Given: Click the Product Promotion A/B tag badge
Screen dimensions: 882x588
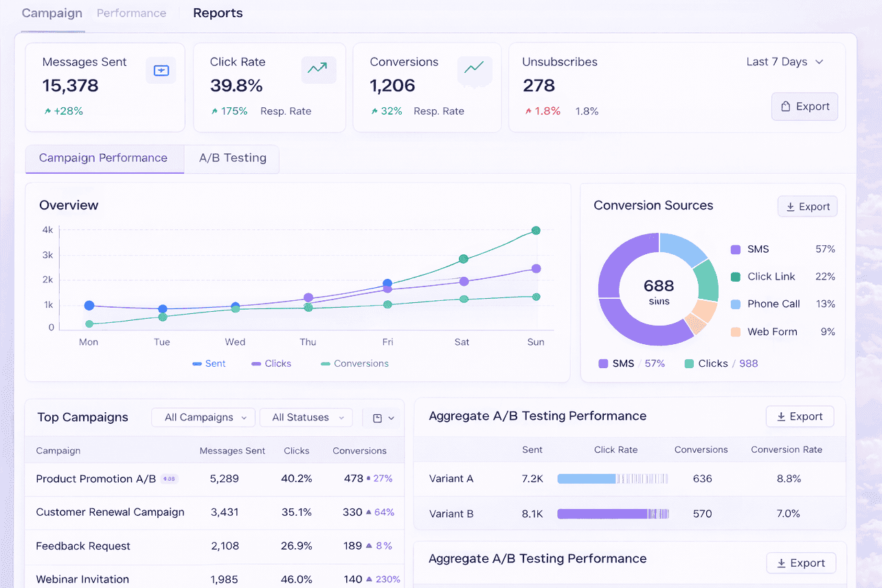Looking at the screenshot, I should click(x=170, y=479).
